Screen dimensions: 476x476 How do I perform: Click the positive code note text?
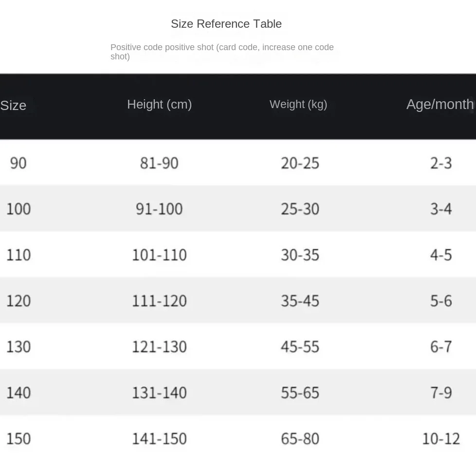click(222, 52)
